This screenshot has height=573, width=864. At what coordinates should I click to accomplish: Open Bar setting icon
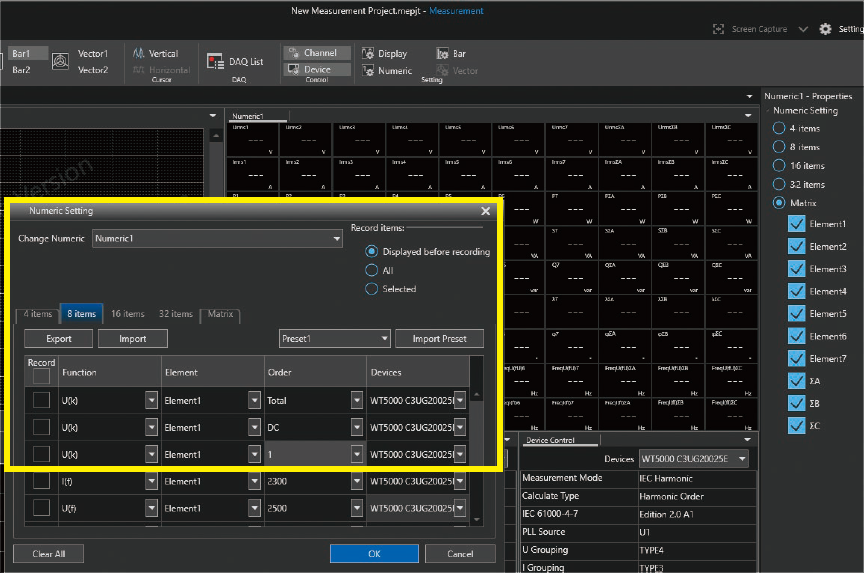(x=442, y=53)
